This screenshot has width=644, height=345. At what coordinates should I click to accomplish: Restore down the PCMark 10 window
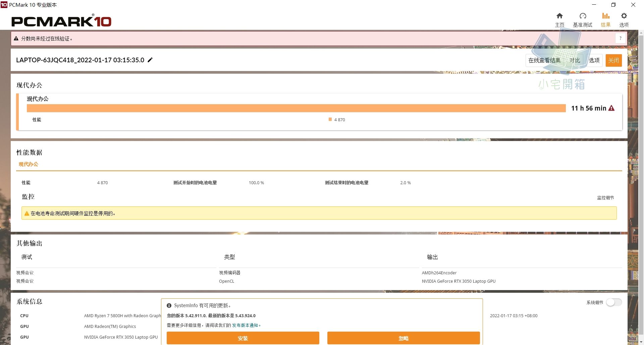(613, 5)
